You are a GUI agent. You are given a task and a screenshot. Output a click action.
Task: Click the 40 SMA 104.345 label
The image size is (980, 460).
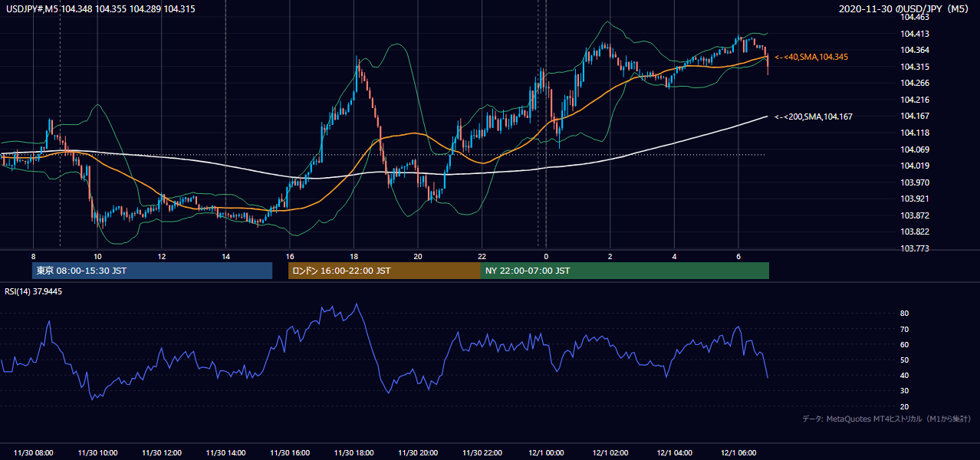(x=811, y=58)
